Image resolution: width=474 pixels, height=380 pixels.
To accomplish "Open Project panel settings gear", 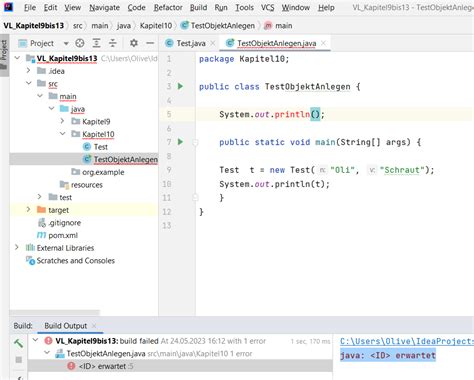I will click(134, 43).
